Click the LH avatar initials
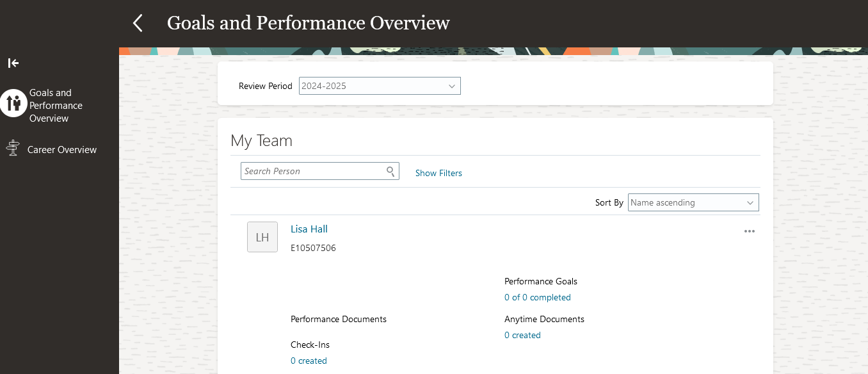 point(262,236)
